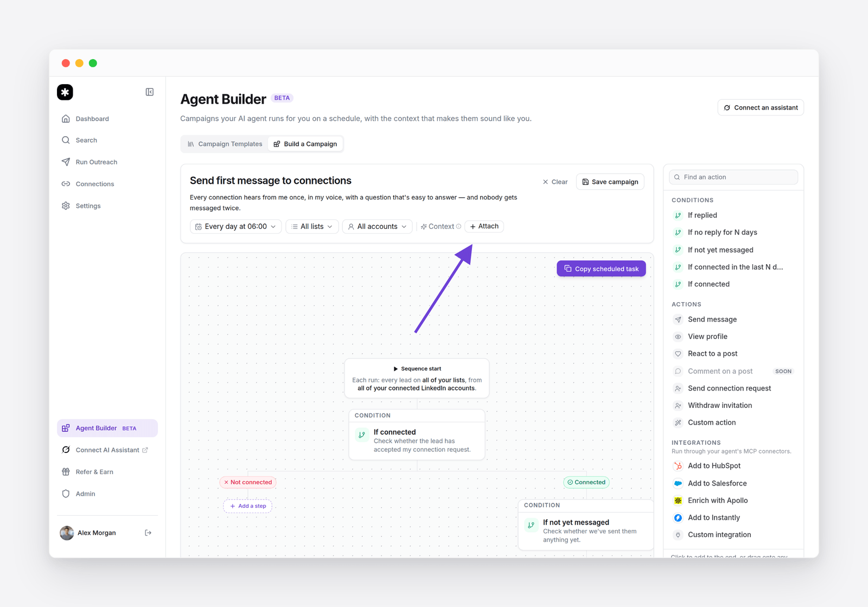Open Settings in the sidebar
868x607 pixels.
(107, 206)
